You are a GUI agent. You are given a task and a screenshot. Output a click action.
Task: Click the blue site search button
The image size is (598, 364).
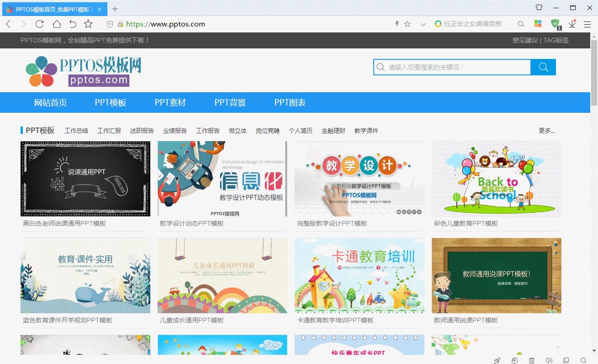coord(543,67)
